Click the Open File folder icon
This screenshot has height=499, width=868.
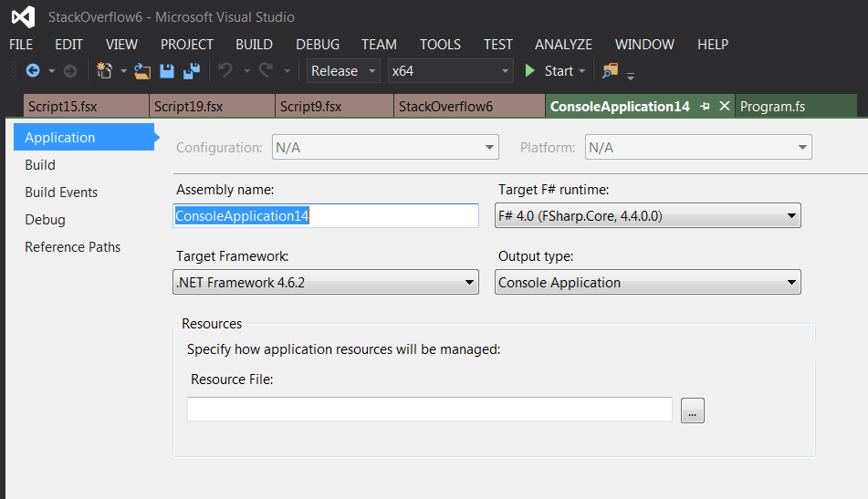click(x=142, y=71)
